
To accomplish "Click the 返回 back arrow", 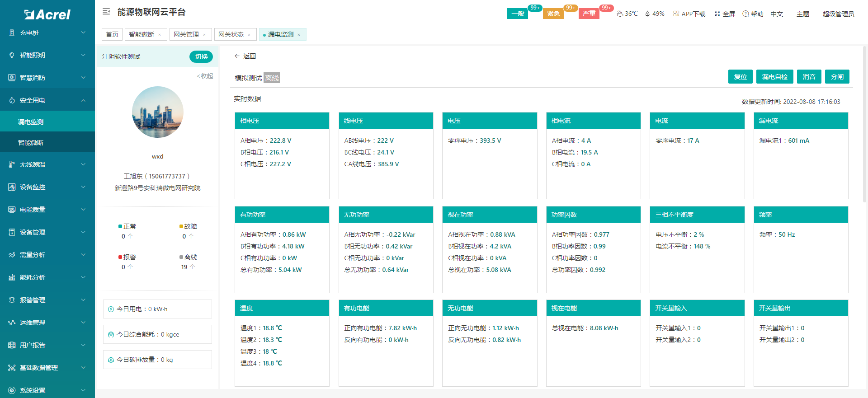I will coord(237,56).
